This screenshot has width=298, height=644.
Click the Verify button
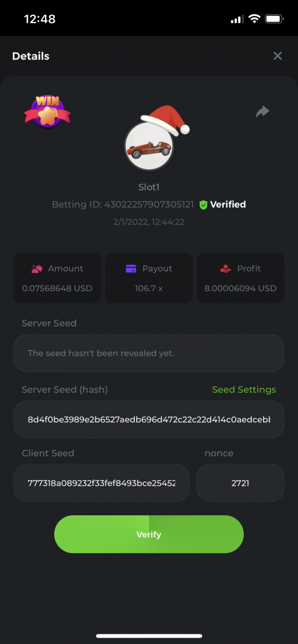[x=149, y=535]
